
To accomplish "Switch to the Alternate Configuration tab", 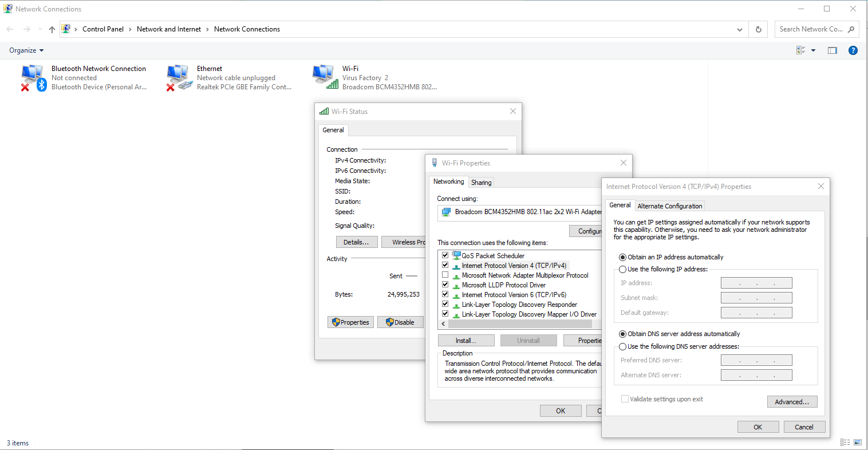I will 669,206.
